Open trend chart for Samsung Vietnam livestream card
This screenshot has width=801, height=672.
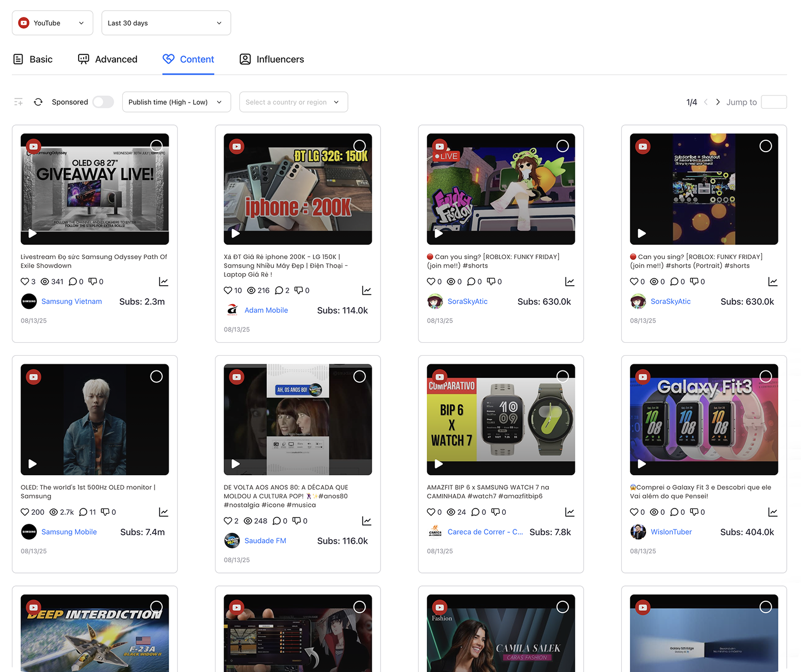[x=163, y=282]
